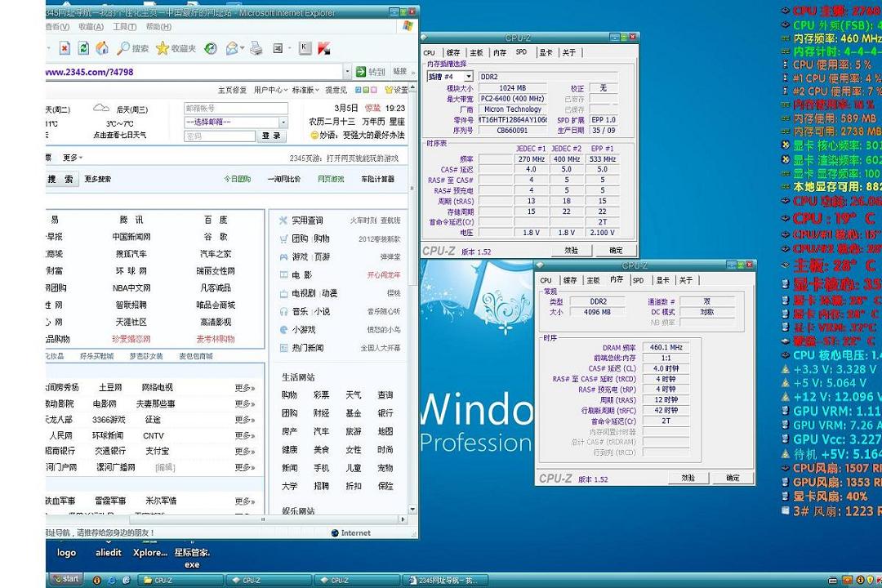Open the 帮助(H) menu in IE

pos(158,26)
